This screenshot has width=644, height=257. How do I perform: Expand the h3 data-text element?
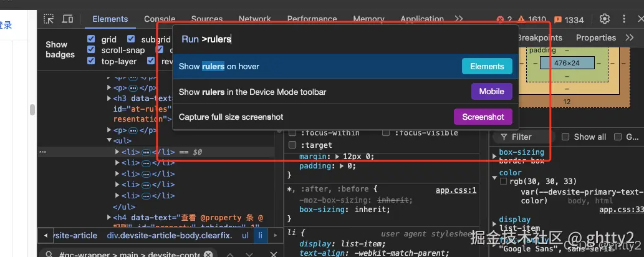(x=109, y=99)
